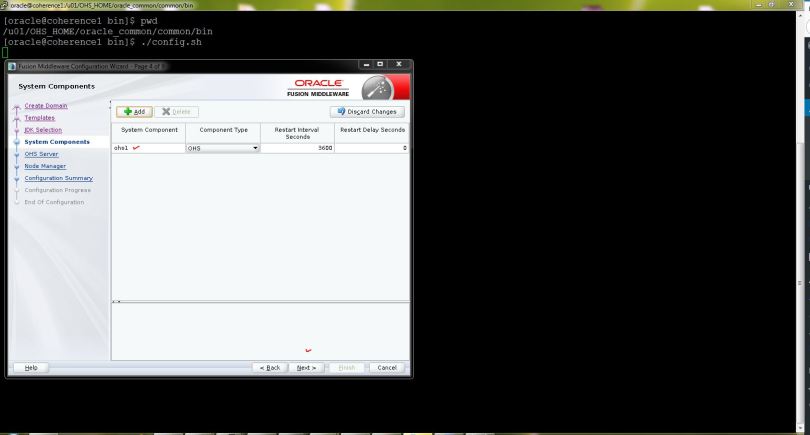Click the Help button
The height and width of the screenshot is (435, 810).
(31, 368)
